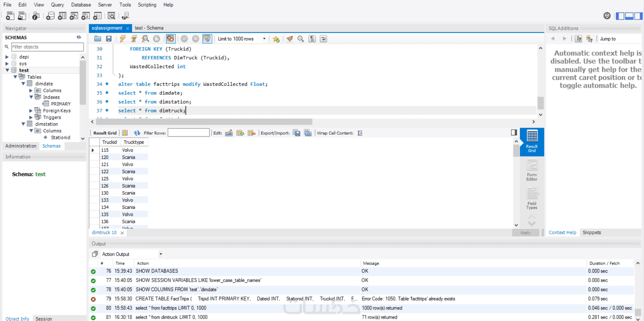Image resolution: width=644 pixels, height=321 pixels.
Task: Click Jump to in SQL Additions
Action: (608, 39)
